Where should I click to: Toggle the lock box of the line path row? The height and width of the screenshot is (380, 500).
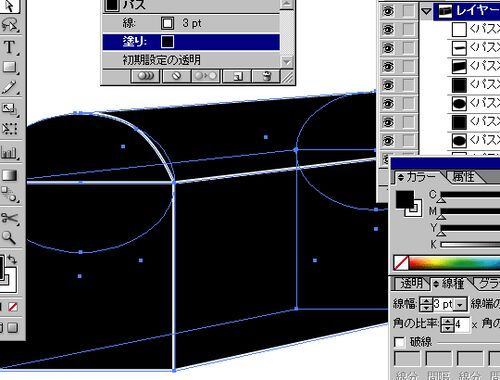[408, 48]
